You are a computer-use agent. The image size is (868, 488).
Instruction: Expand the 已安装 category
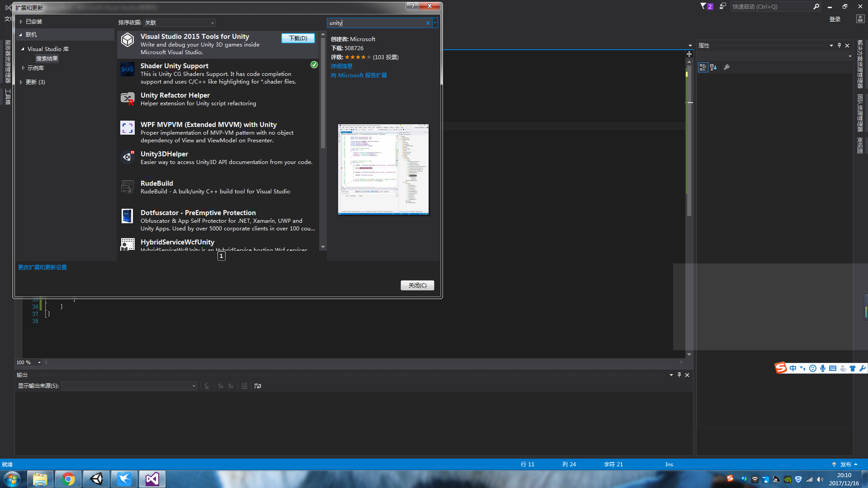coord(21,22)
